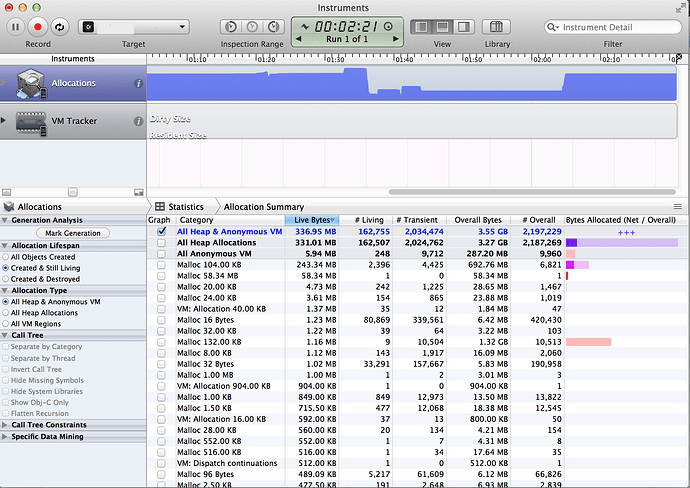Click the horizontal timeline scrollbar
Viewport: 690px width, 488px height.
[x=532, y=192]
